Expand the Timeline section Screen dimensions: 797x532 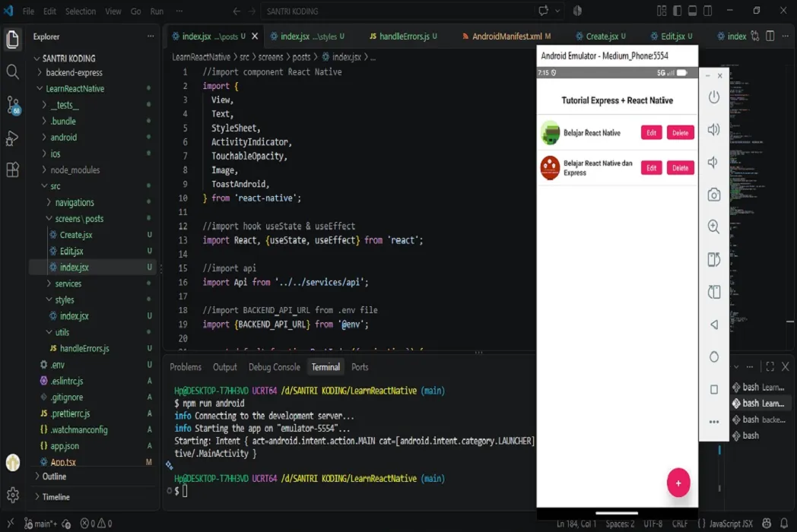pyautogui.click(x=56, y=497)
